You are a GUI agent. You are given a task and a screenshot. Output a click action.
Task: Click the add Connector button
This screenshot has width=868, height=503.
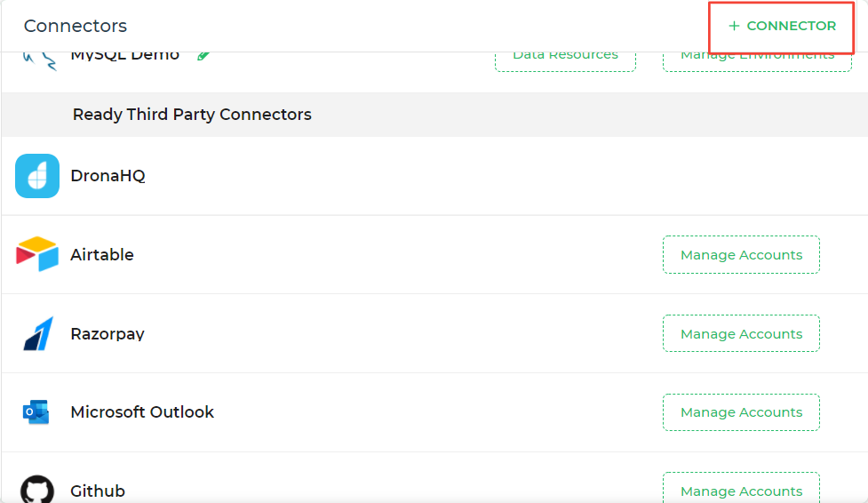(782, 27)
